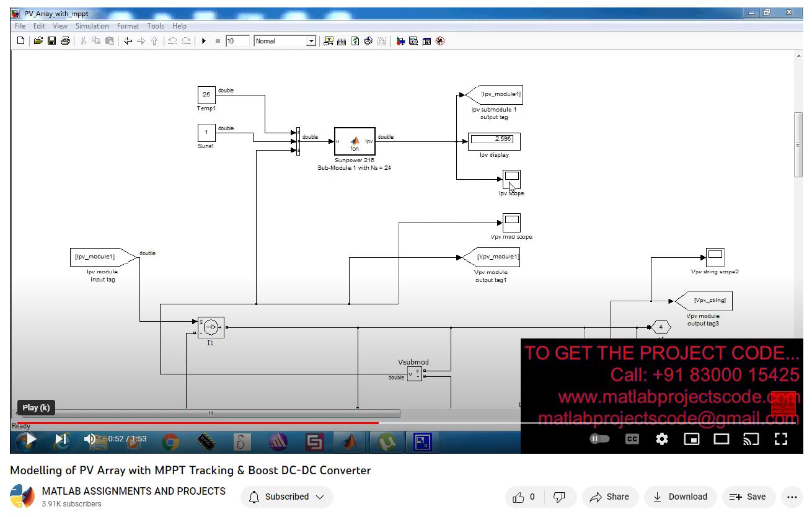This screenshot has height=517, width=812.
Task: Select the Vsubmod voltage measurement block
Action: tap(414, 373)
